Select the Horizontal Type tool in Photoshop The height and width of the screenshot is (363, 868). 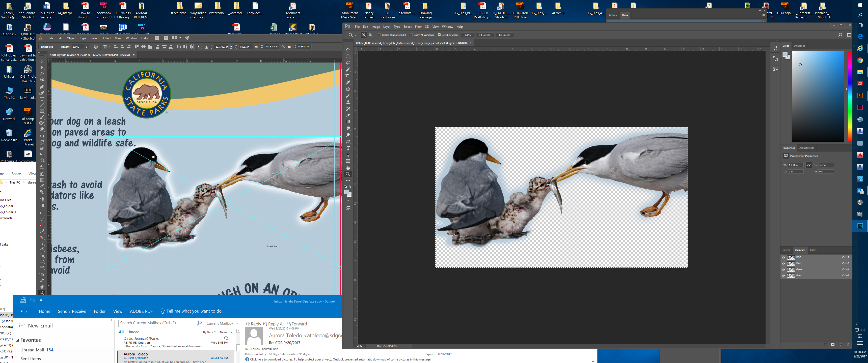348,148
